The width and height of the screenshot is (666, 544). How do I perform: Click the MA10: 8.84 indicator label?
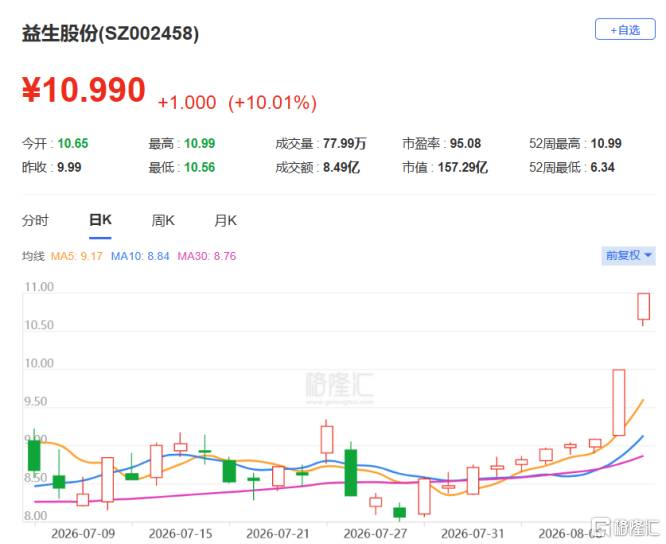click(140, 256)
